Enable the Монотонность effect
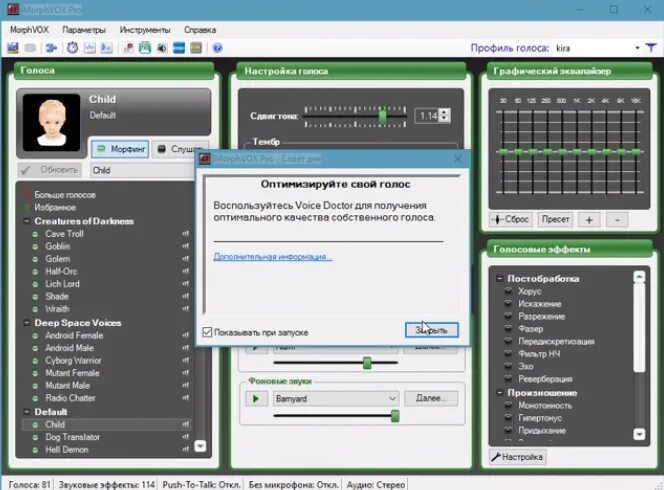Viewport: 664px width, 490px height. 508,405
